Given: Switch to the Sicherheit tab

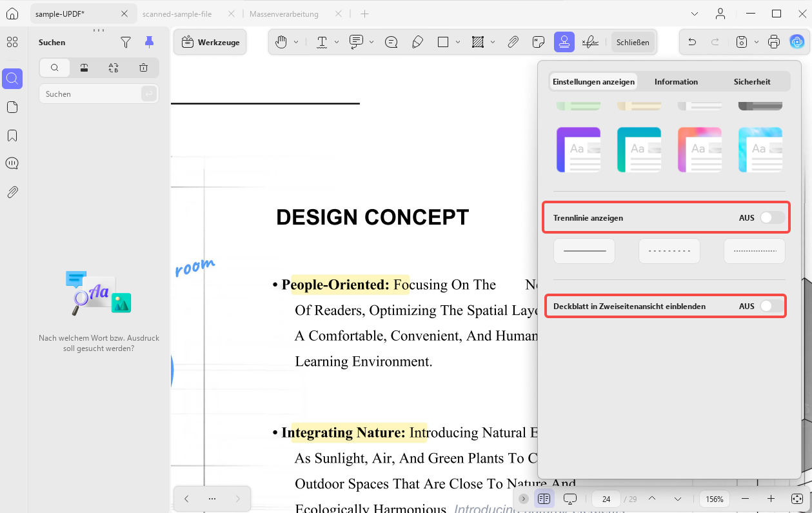Looking at the screenshot, I should [752, 81].
